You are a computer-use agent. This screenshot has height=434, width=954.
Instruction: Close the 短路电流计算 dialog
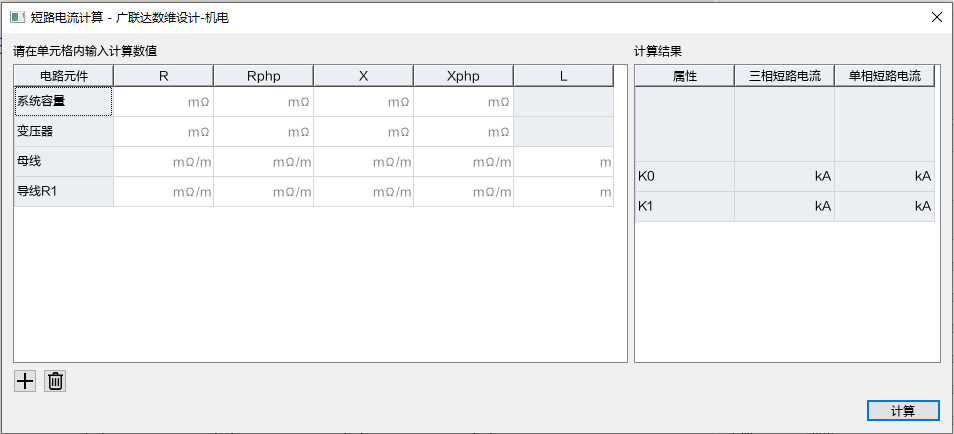pyautogui.click(x=937, y=17)
